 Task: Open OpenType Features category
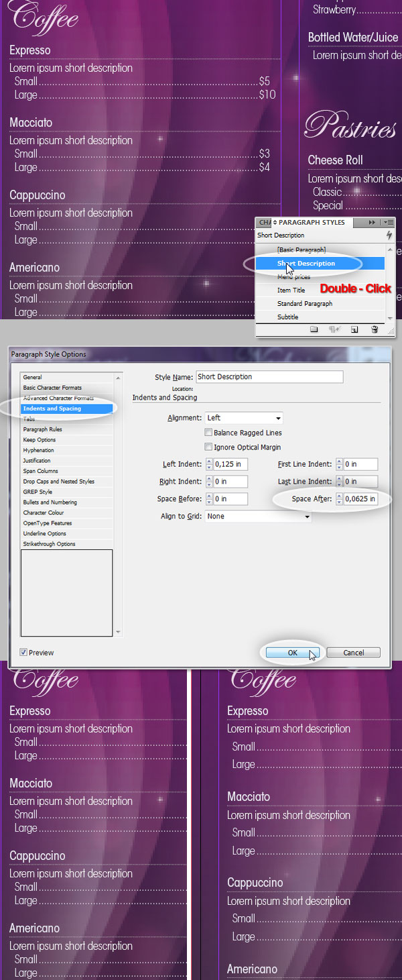pyautogui.click(x=67, y=523)
